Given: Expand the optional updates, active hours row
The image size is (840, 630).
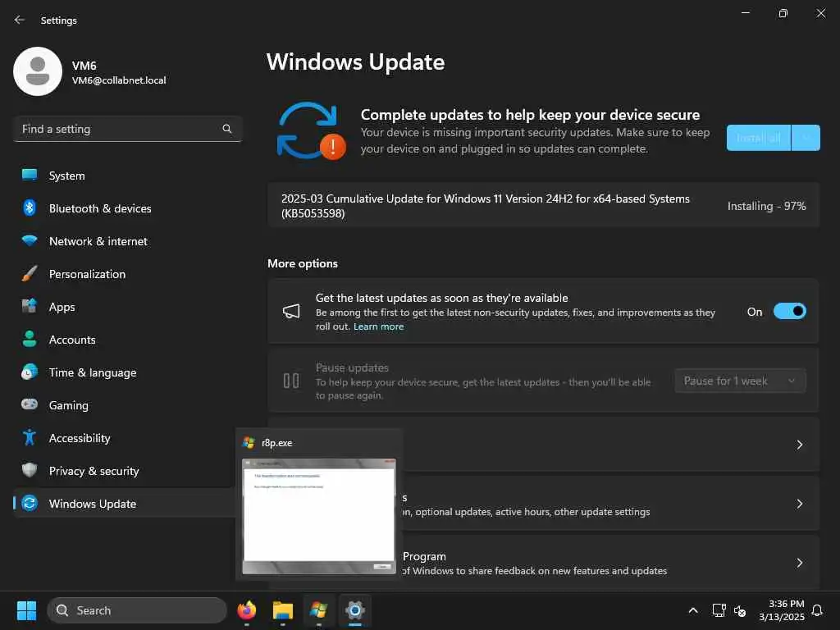Looking at the screenshot, I should [x=799, y=504].
